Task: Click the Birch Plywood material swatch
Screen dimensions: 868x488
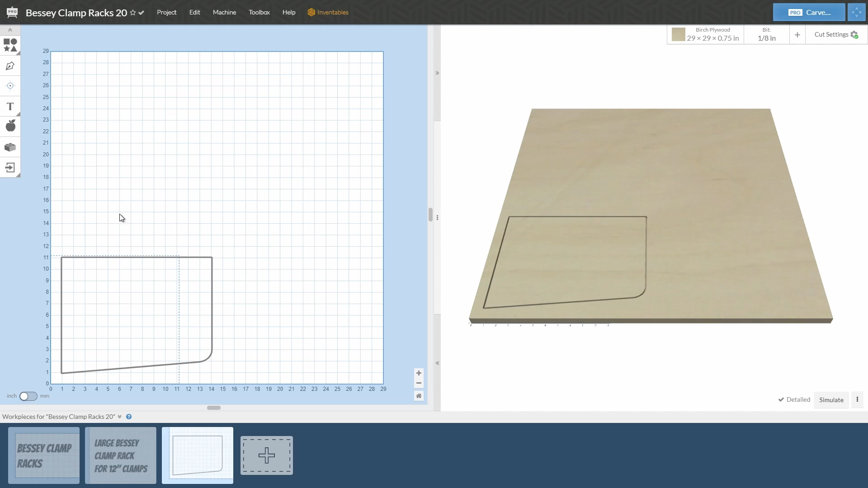Action: click(x=678, y=35)
